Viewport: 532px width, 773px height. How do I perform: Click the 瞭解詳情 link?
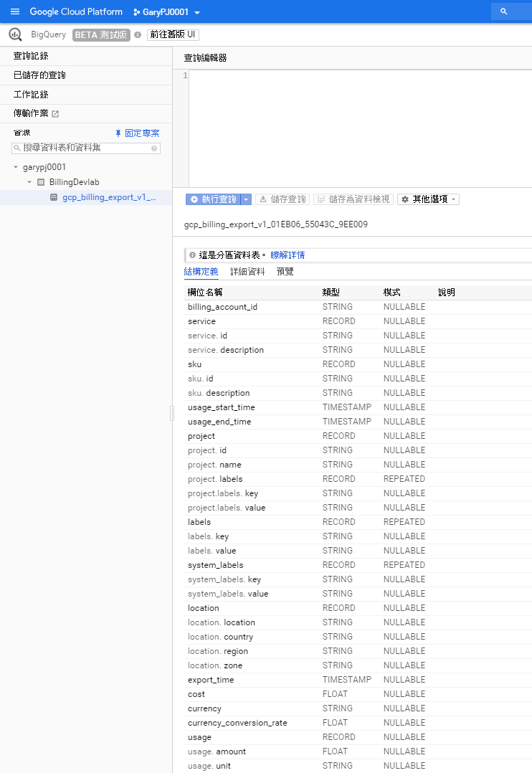(x=288, y=255)
